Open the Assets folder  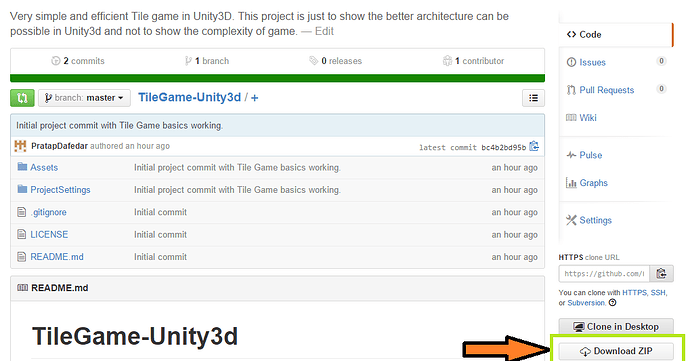(44, 167)
